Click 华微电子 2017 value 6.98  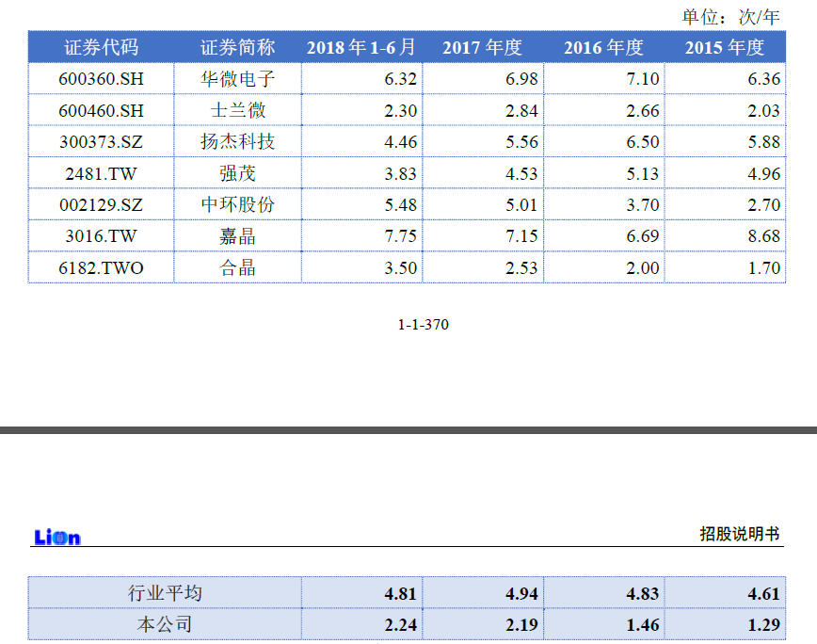pos(521,79)
